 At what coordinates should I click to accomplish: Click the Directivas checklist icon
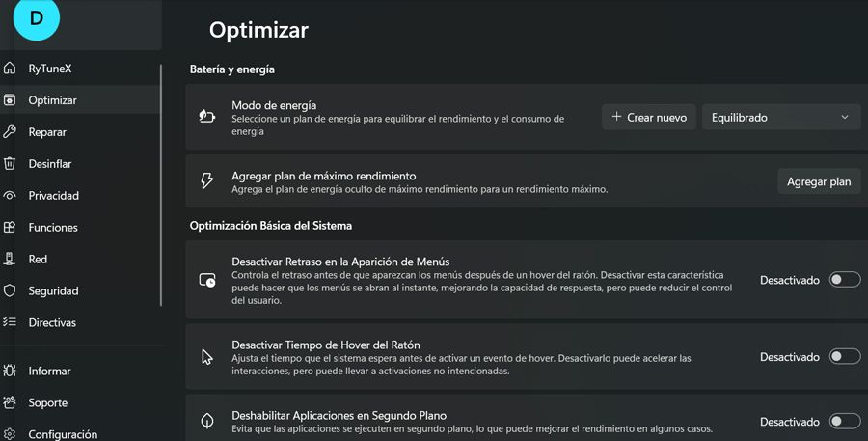10,322
